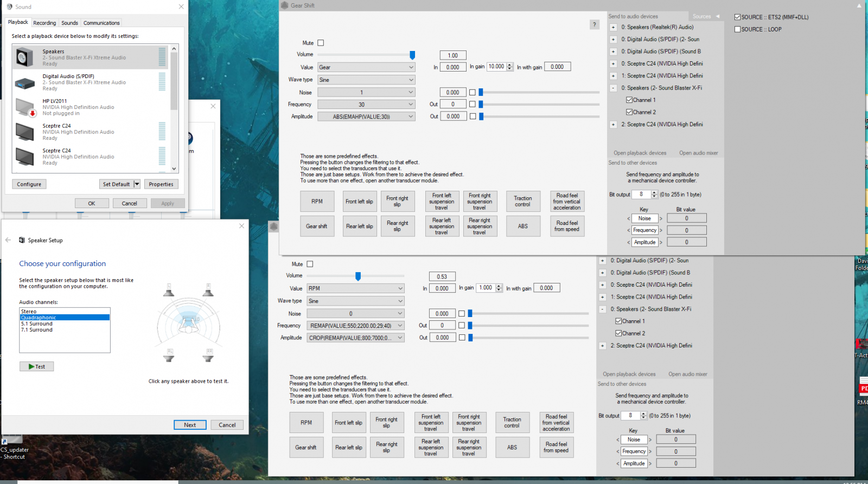The height and width of the screenshot is (484, 868).
Task: Click the ABS predefined effect button
Action: [x=522, y=226]
